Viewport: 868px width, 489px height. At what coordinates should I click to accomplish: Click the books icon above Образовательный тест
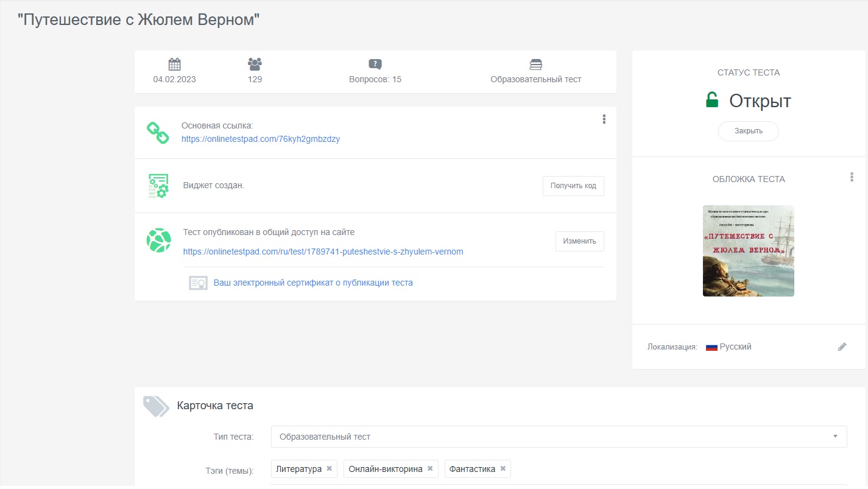[536, 64]
